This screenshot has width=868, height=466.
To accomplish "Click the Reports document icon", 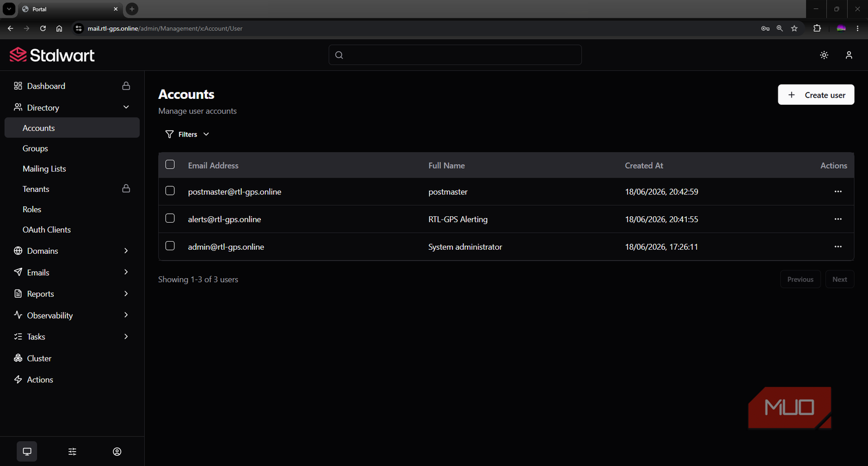I will pyautogui.click(x=18, y=294).
